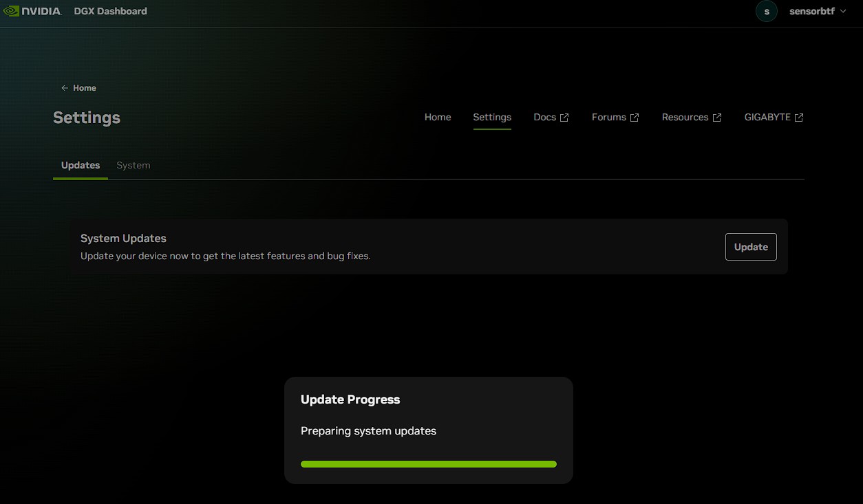Click the external link icon next to Docs

point(564,118)
